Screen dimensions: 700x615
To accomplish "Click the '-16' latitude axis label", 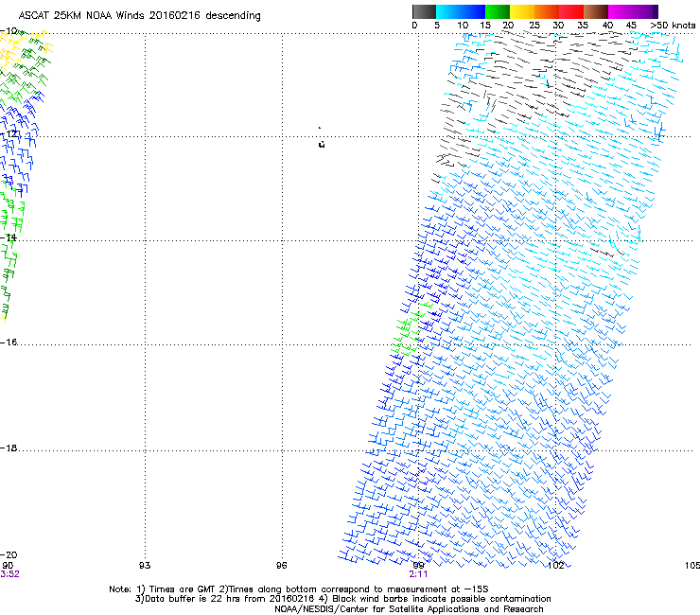I will [9, 343].
